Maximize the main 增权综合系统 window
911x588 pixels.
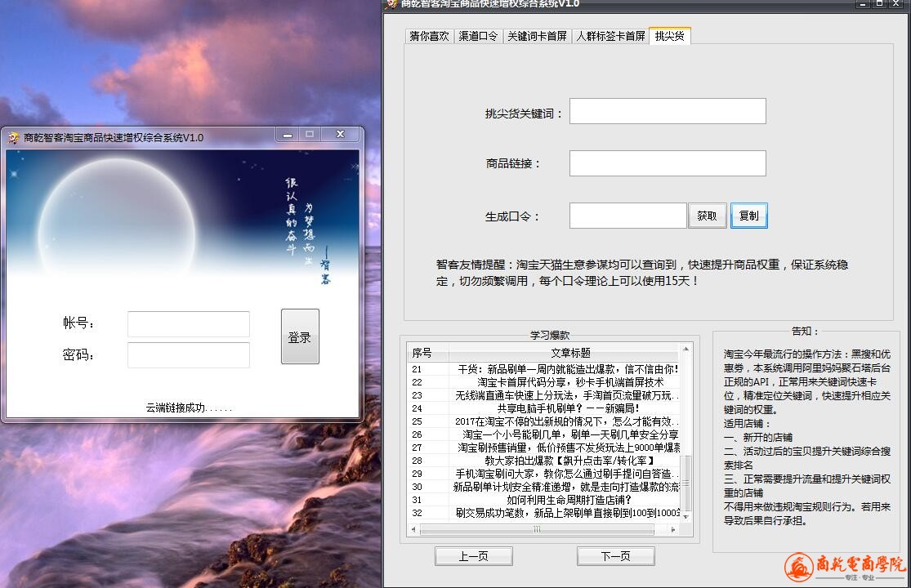[x=880, y=3]
